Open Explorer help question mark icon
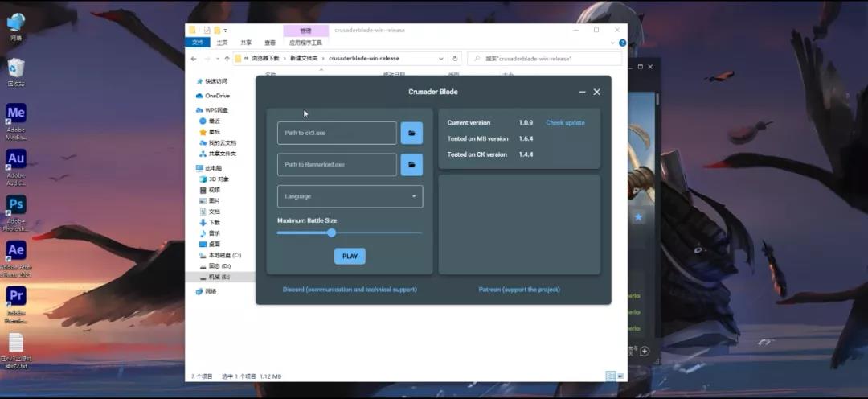This screenshot has height=399, width=868. pos(622,43)
